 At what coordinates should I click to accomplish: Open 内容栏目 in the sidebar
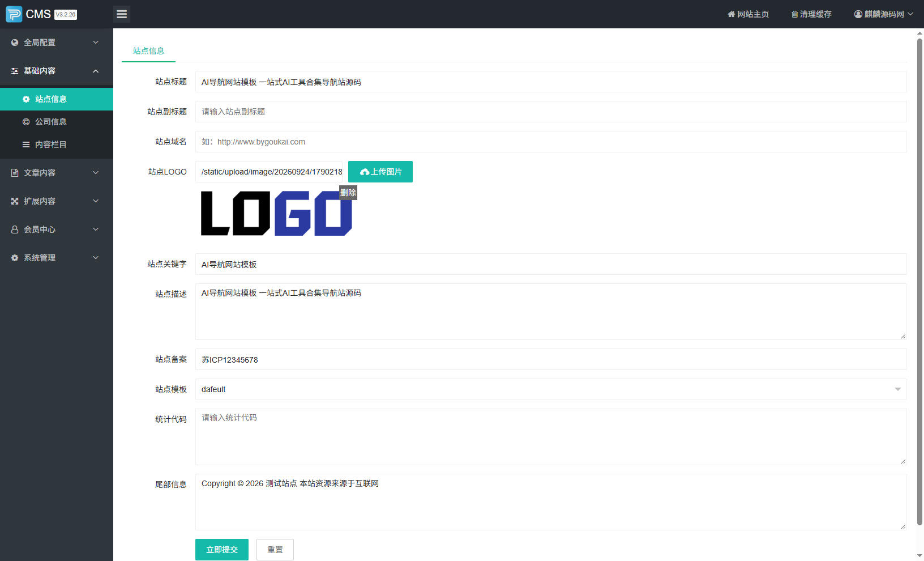point(57,144)
